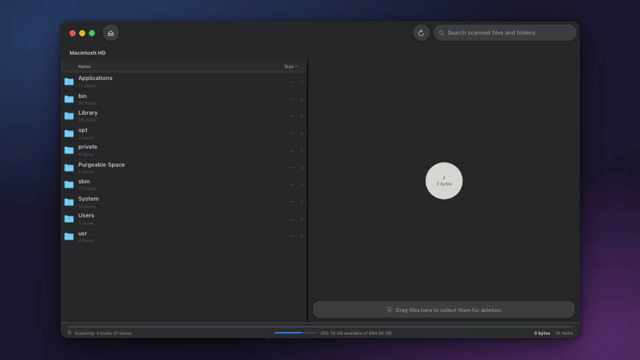Click the Library folder name
The image size is (640, 360).
(88, 113)
